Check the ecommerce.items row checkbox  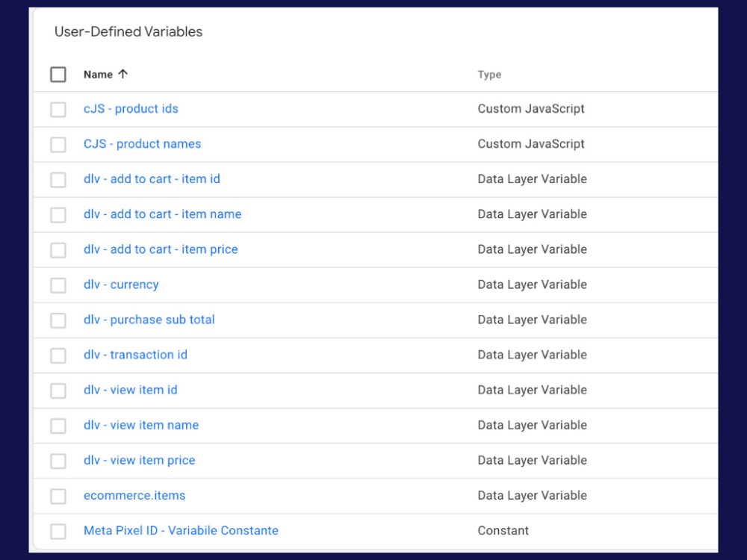tap(58, 497)
